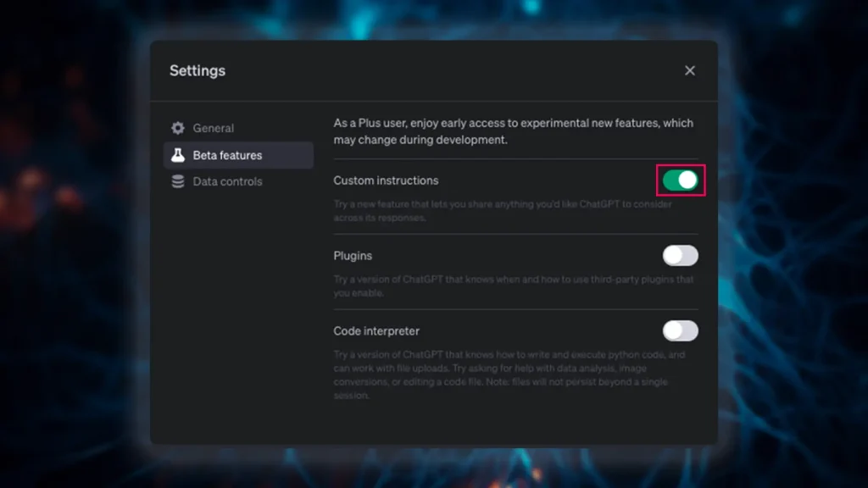This screenshot has height=488, width=868.
Task: Click empty sidebar space below Data controls
Action: tap(237, 322)
